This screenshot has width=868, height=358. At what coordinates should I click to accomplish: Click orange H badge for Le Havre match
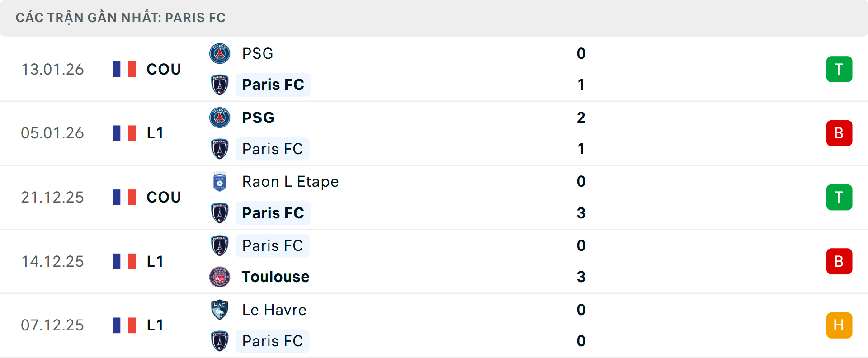point(839,325)
